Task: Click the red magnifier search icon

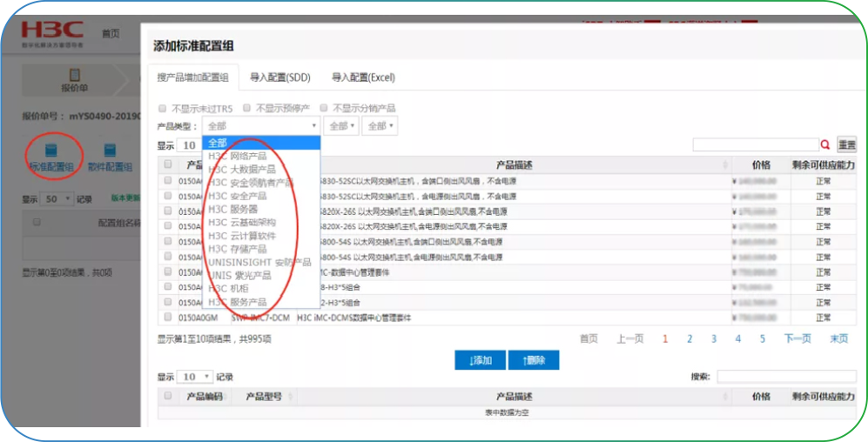Action: pos(824,145)
